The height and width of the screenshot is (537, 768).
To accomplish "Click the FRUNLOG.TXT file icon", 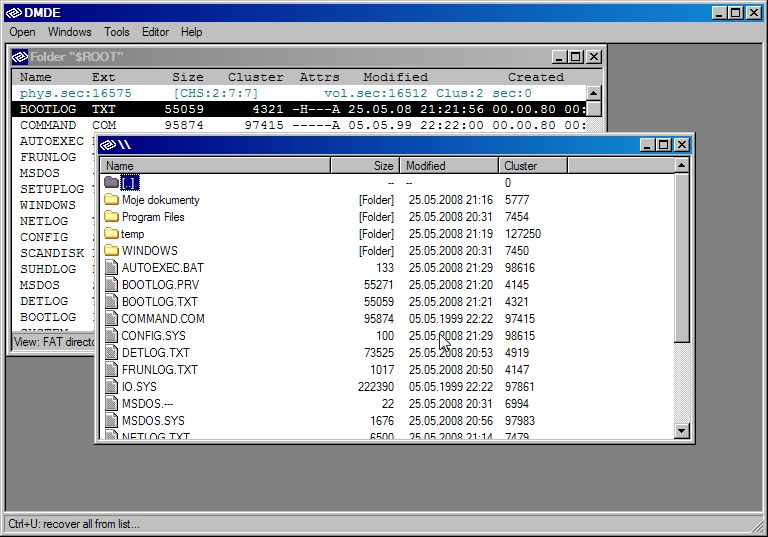I will point(112,369).
